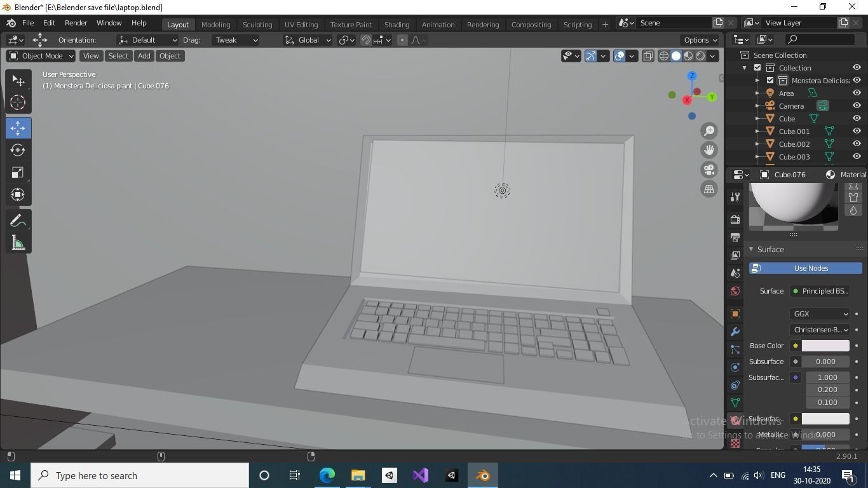Select the Move tool in the toolbar

(x=18, y=128)
